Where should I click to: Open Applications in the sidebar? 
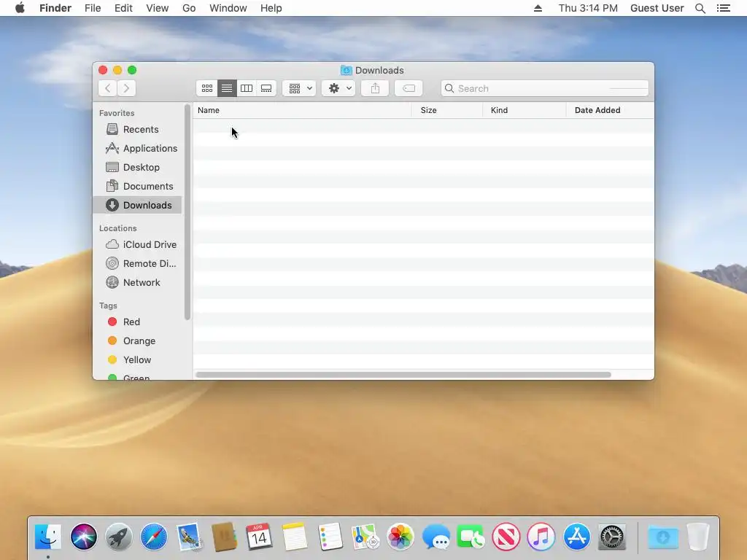pyautogui.click(x=137, y=148)
